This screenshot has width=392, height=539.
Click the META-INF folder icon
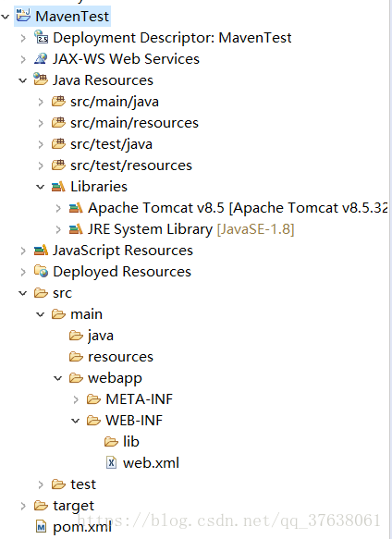tap(93, 399)
